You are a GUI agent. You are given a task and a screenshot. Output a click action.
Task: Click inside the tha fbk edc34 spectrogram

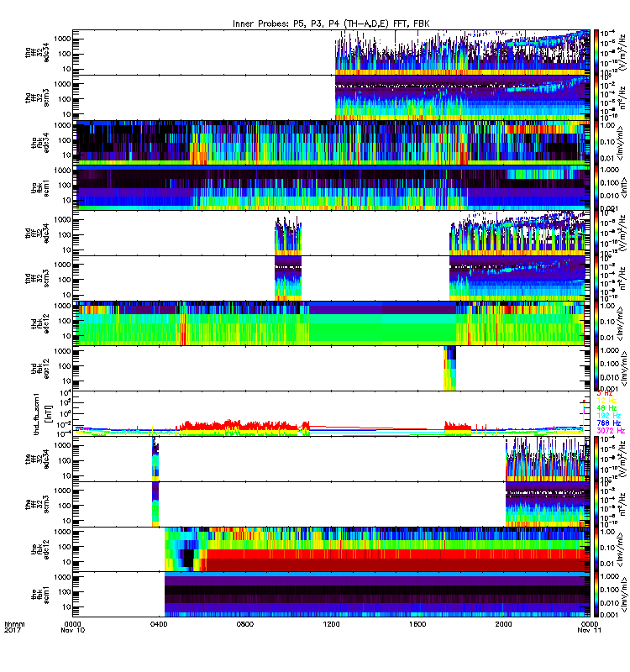coord(331,143)
